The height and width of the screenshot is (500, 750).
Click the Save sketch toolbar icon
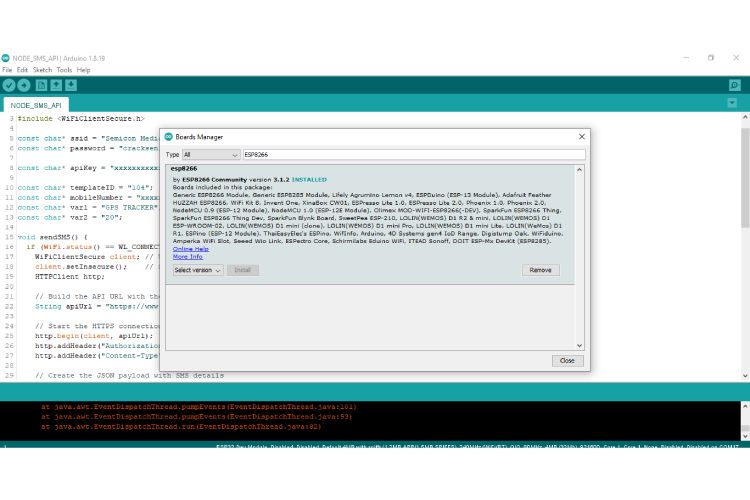click(71, 85)
